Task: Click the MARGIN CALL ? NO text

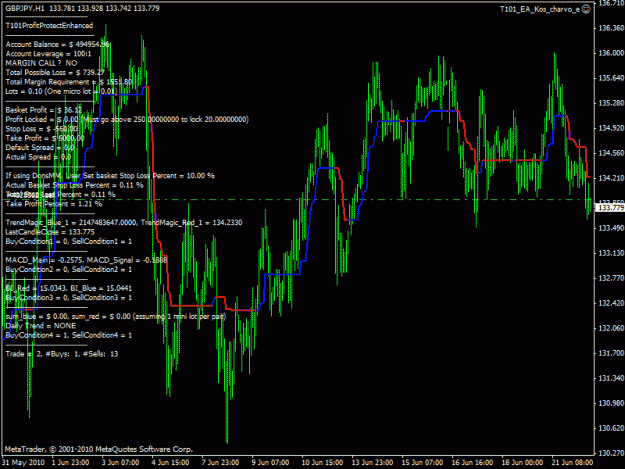Action: click(x=41, y=63)
